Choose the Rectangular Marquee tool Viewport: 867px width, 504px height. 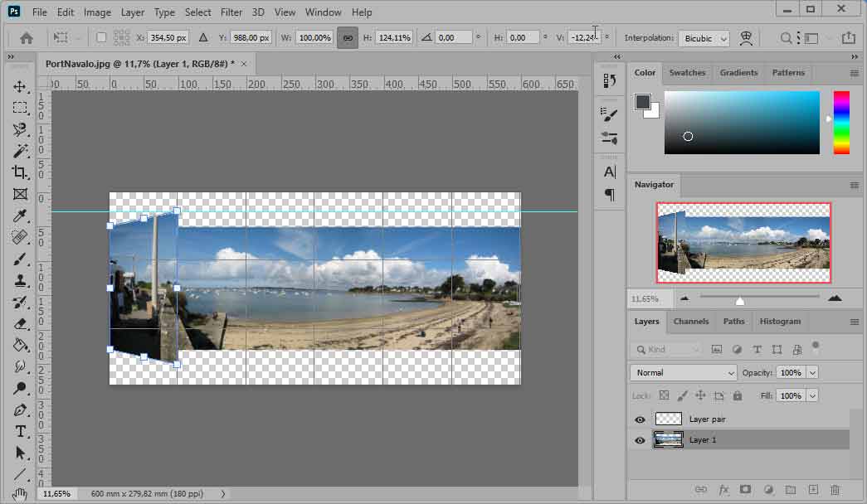20,108
